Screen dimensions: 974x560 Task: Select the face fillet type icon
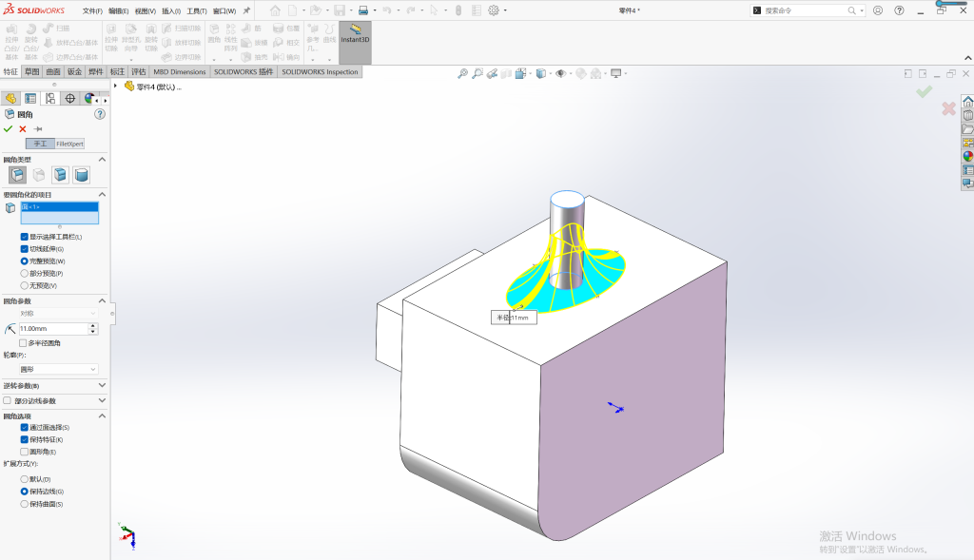click(x=60, y=175)
